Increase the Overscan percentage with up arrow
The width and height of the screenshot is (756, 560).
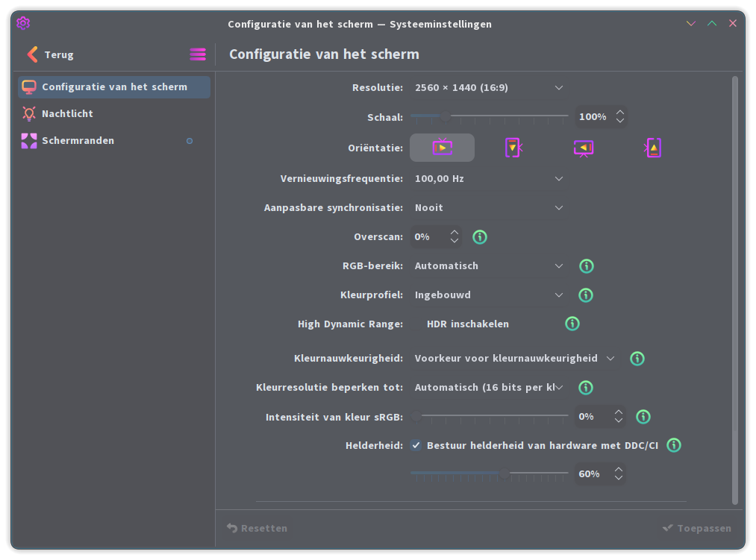click(454, 233)
